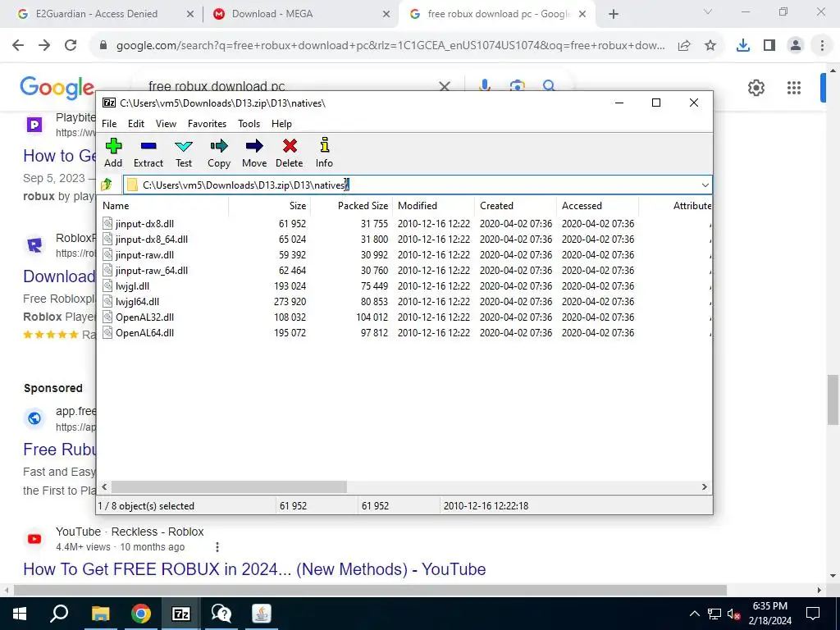Image resolution: width=840 pixels, height=630 pixels.
Task: Click the Move toolbar icon
Action: 254,153
